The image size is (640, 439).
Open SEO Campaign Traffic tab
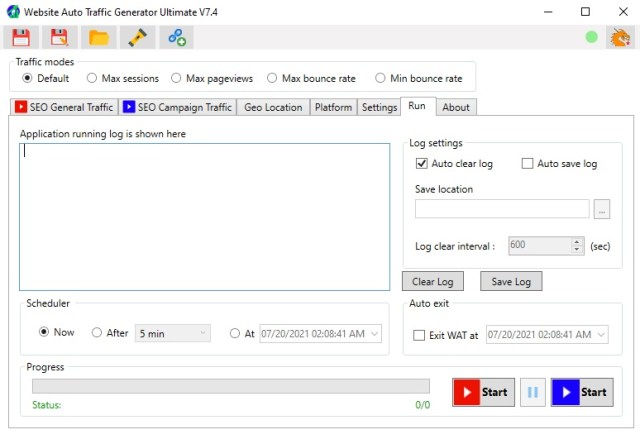tap(178, 107)
